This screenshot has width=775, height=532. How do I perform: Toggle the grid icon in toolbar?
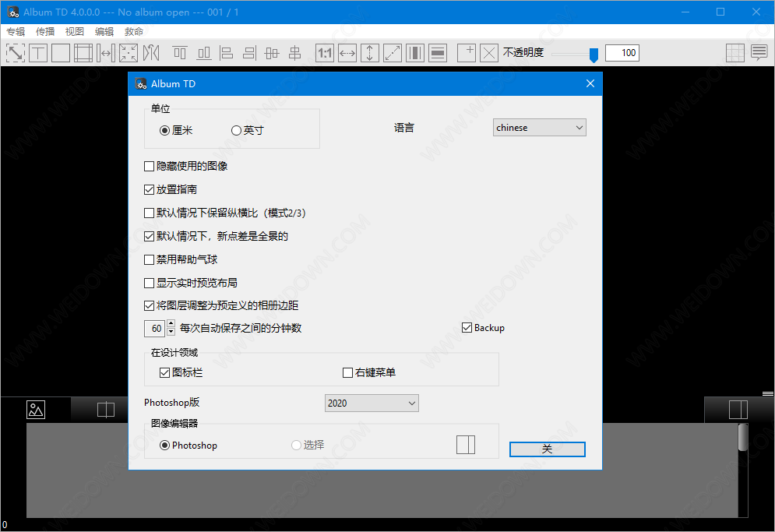735,53
